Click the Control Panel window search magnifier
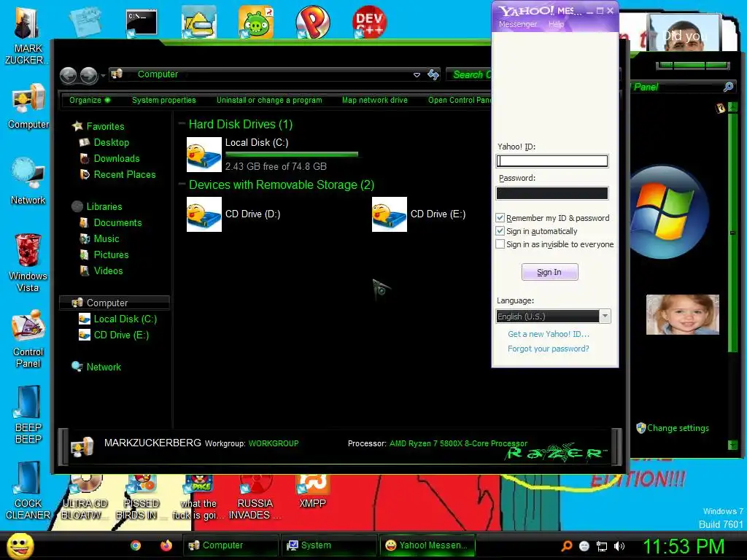The width and height of the screenshot is (747, 560). (728, 87)
